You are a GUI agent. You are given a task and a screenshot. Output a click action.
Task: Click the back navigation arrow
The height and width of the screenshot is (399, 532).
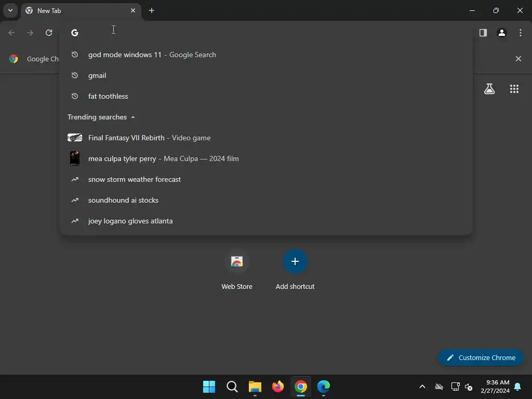[x=11, y=33]
